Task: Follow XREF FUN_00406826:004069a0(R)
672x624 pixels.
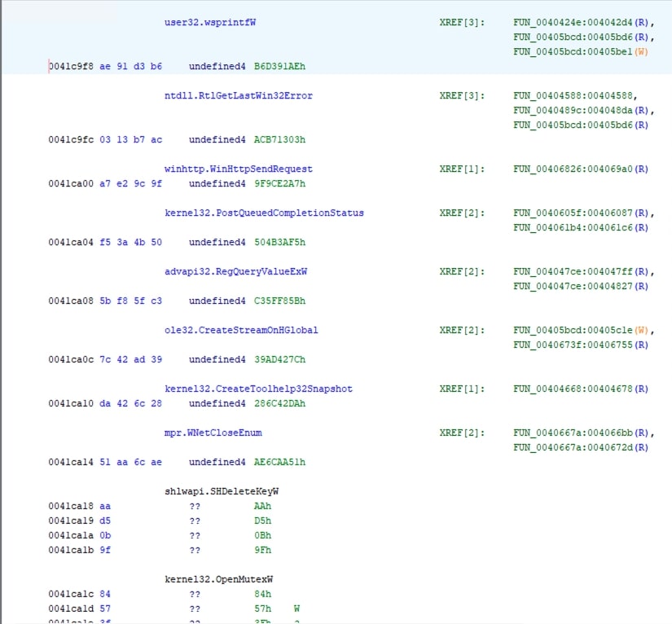Action: click(x=581, y=169)
